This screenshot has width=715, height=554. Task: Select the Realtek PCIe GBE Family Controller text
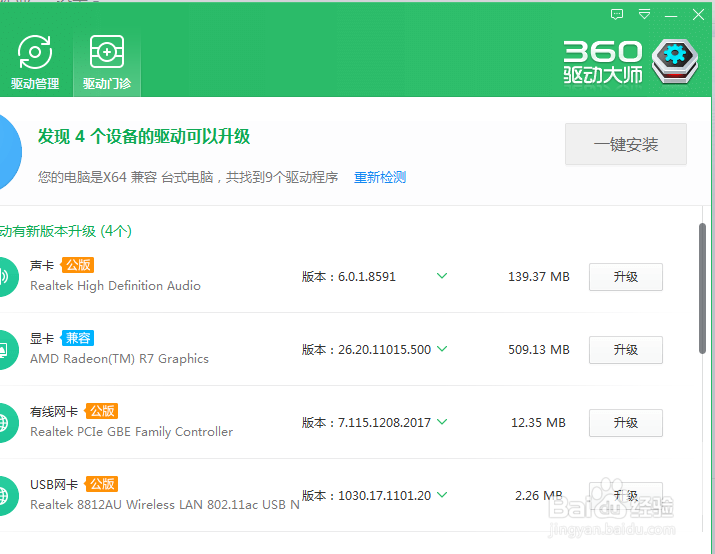131,432
